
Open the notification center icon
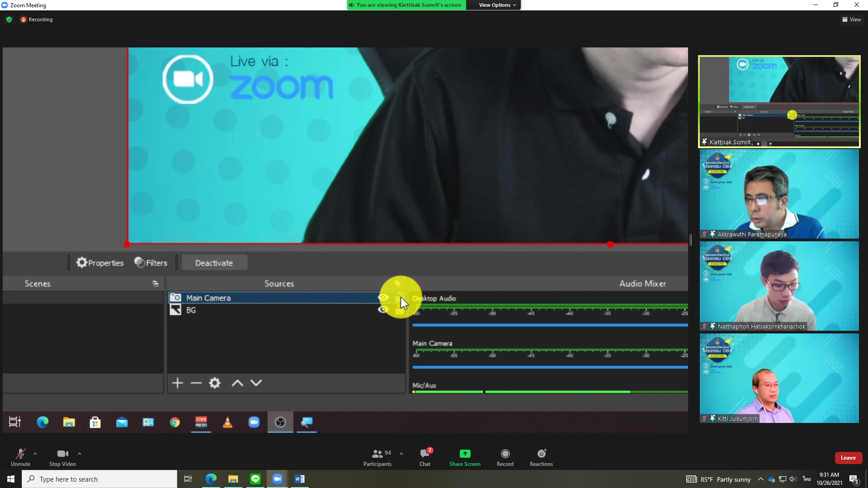[x=854, y=479]
